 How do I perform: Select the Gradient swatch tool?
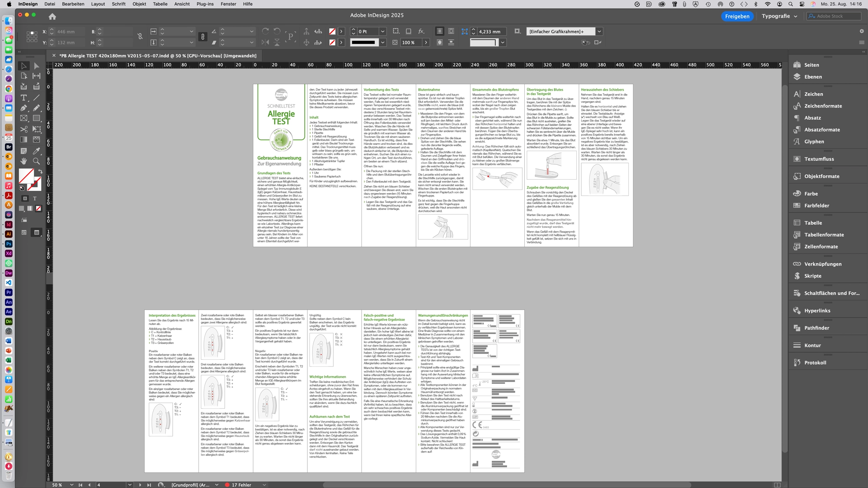pos(24,139)
